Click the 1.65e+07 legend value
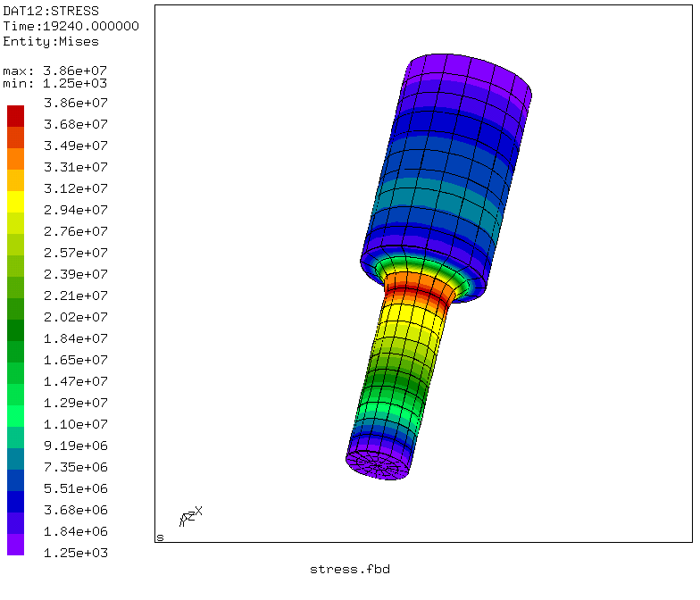 point(76,360)
